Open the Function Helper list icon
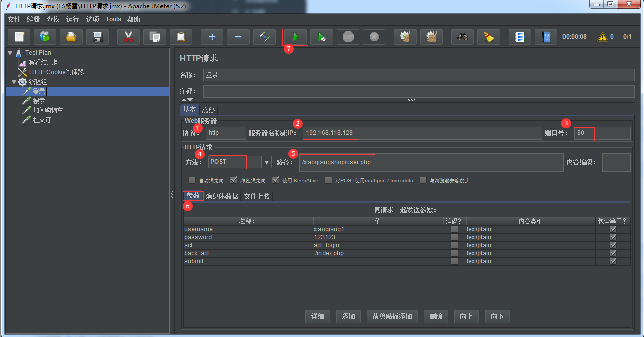644x337 pixels. coord(520,37)
